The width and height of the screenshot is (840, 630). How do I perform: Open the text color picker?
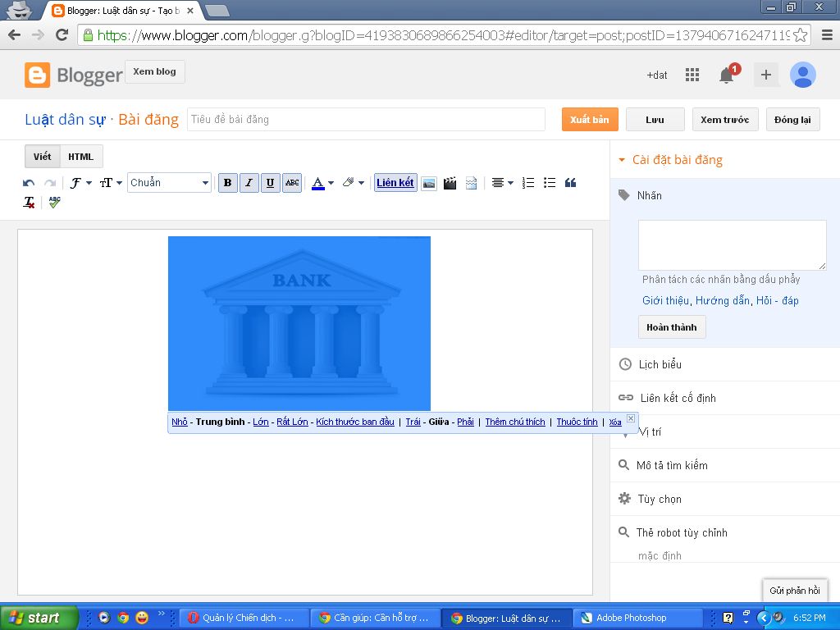pyautogui.click(x=322, y=183)
